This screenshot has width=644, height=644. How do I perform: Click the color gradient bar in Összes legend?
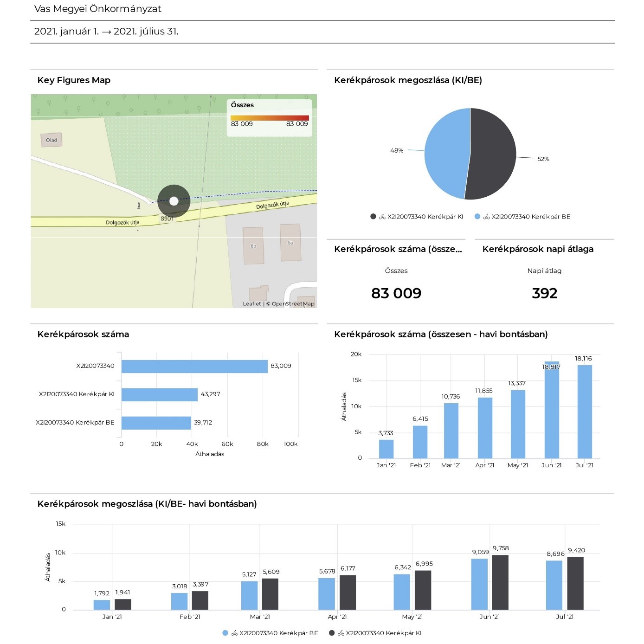(x=270, y=118)
